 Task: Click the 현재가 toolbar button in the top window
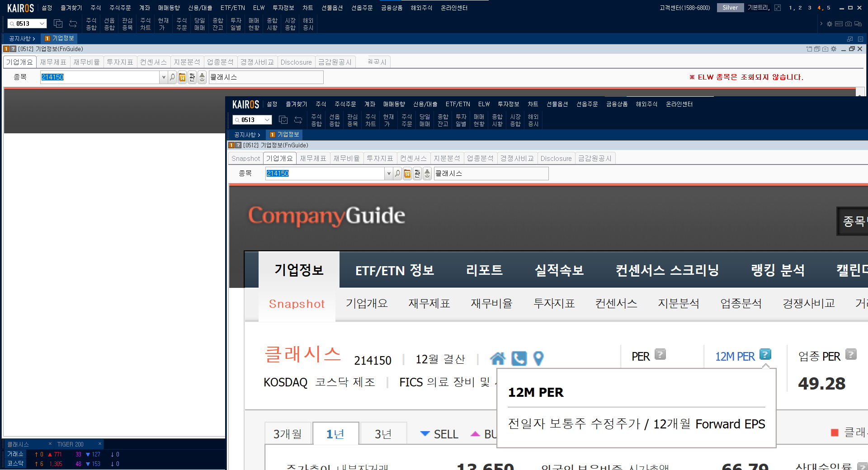coord(163,24)
